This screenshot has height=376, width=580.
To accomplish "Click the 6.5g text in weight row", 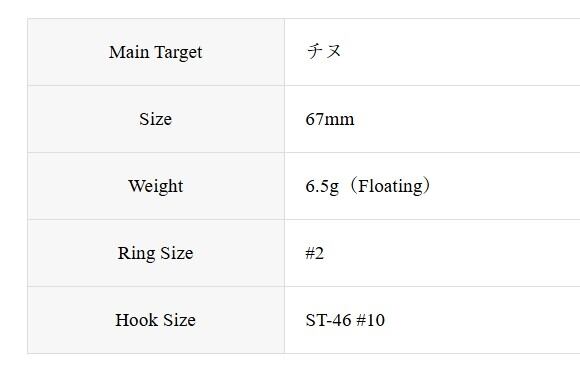I will [x=322, y=187].
